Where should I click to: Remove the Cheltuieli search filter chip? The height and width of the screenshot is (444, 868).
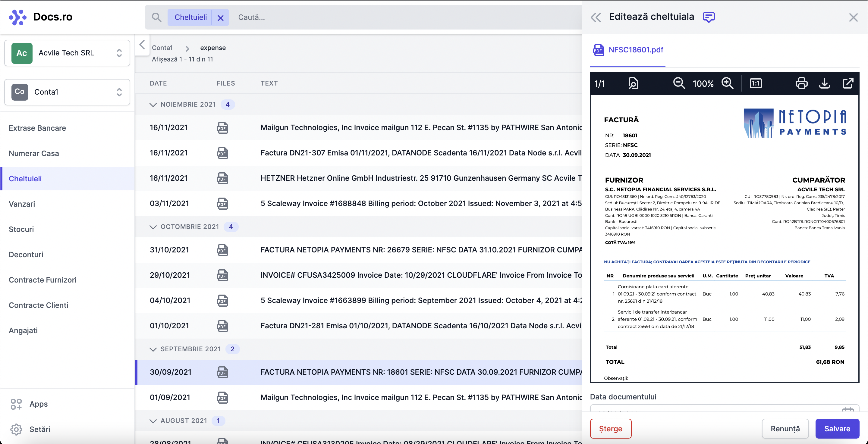220,17
